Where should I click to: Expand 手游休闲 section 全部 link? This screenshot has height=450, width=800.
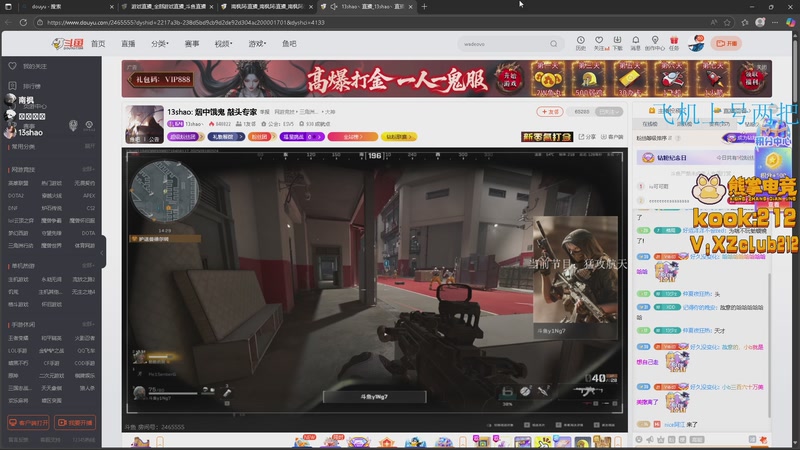[x=88, y=324]
